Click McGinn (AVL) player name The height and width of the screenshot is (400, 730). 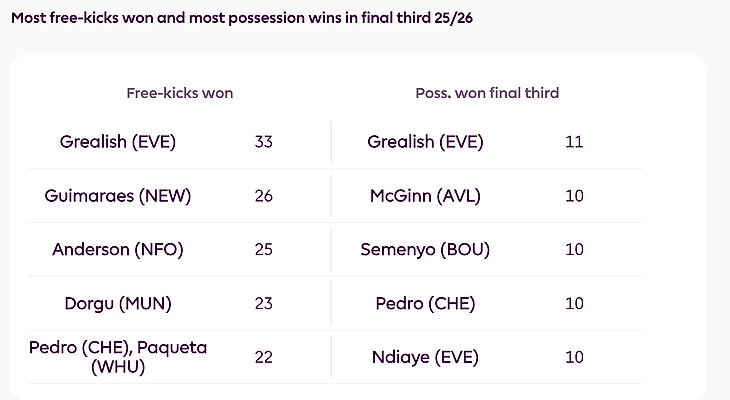425,196
